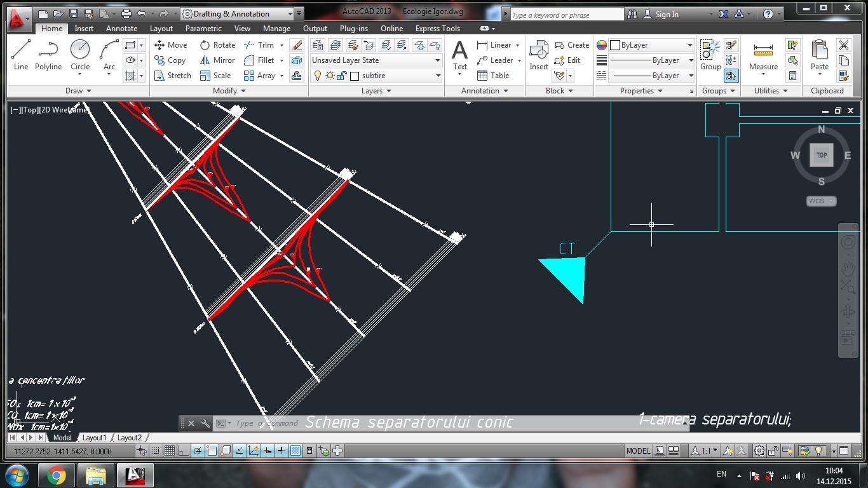This screenshot has width=868, height=488.
Task: Click the Fillet tool
Action: (x=259, y=60)
